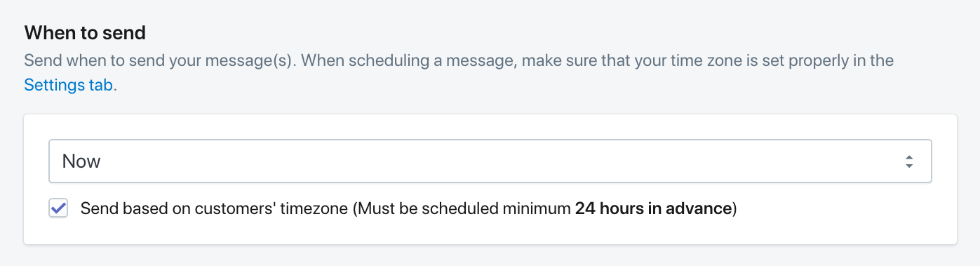
Task: Select the When to send heading
Action: (85, 32)
